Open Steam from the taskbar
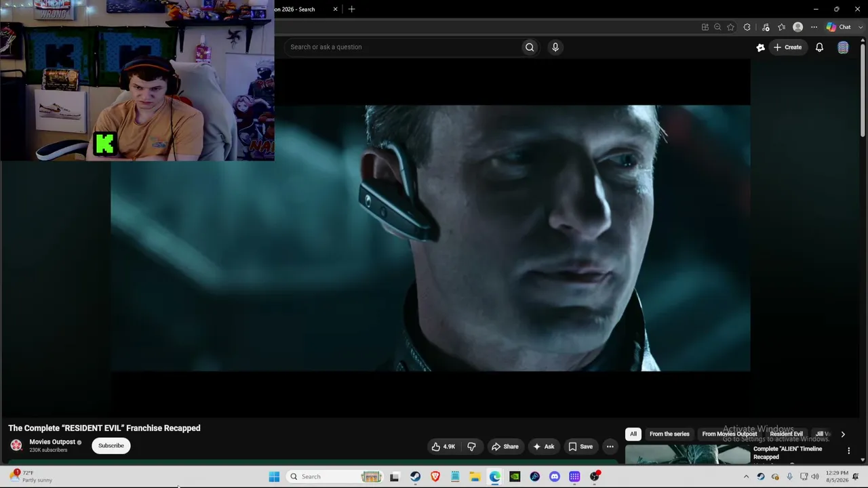 point(415,476)
